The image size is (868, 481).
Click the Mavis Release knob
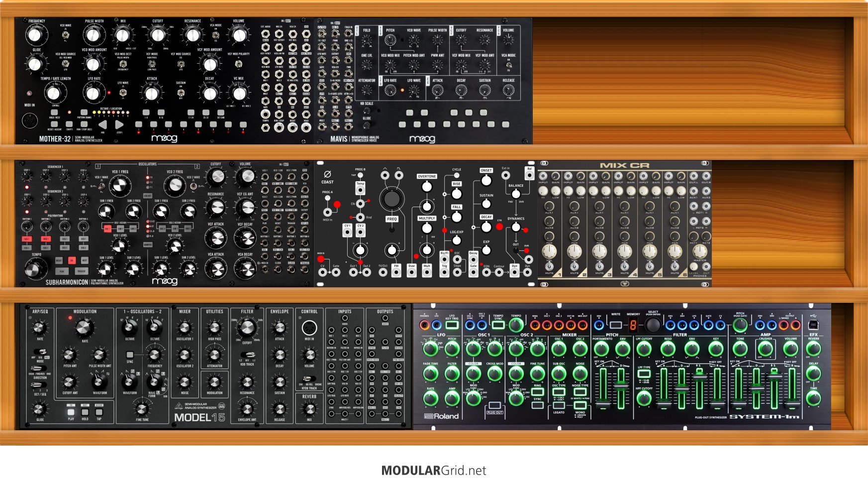click(x=508, y=90)
